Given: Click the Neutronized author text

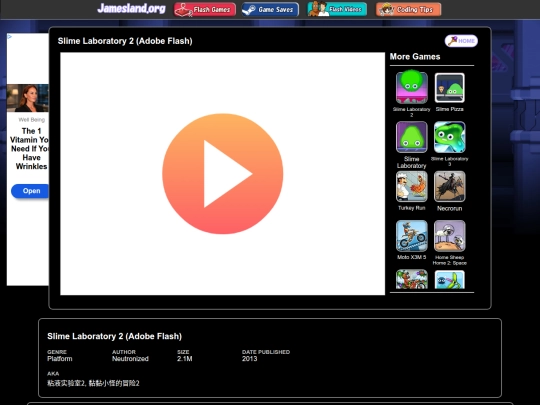Looking at the screenshot, I should [x=130, y=359].
